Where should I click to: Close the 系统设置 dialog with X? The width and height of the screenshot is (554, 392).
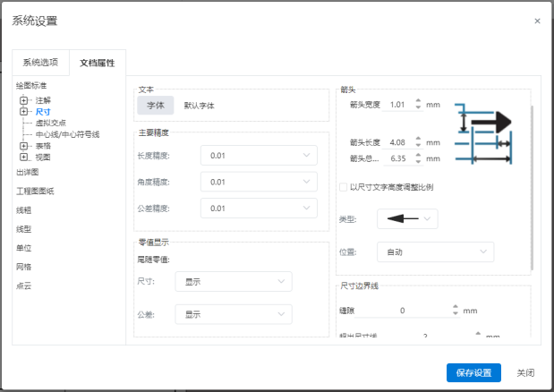(x=537, y=21)
